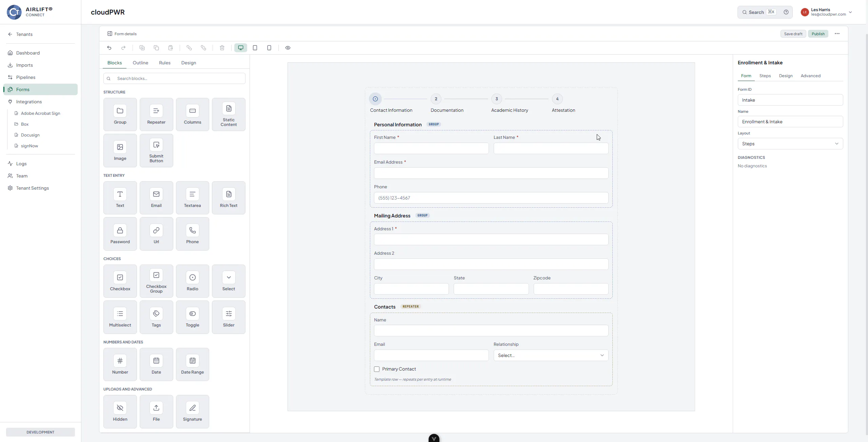Check the Primary Contact checkbox
Screen dimensions: 868x442
pos(377,369)
